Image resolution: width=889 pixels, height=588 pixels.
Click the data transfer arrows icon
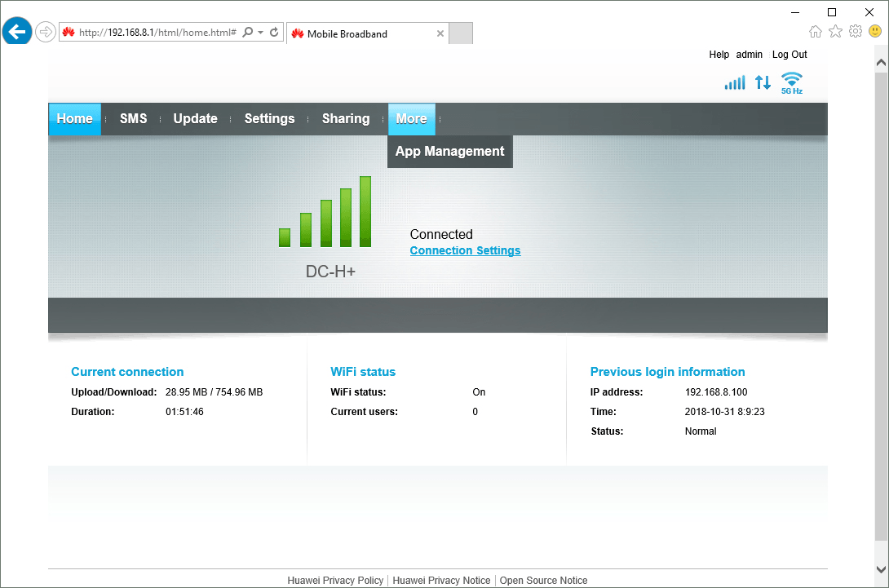763,82
